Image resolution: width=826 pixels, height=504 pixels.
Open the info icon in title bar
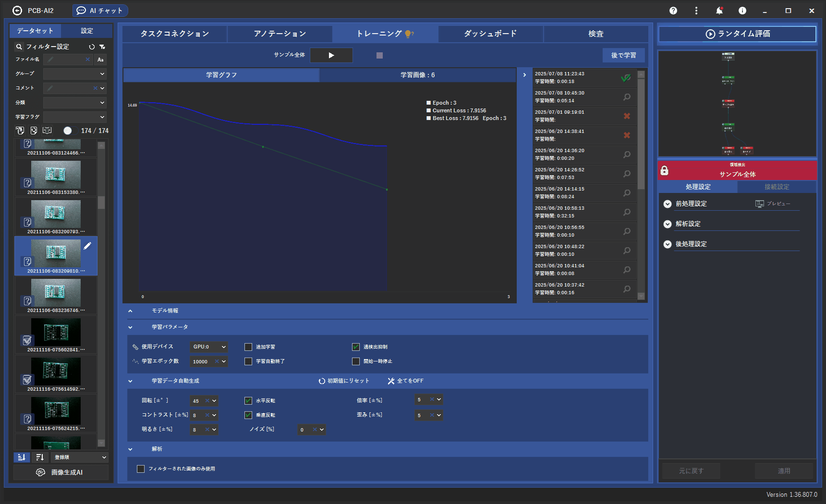tap(742, 11)
